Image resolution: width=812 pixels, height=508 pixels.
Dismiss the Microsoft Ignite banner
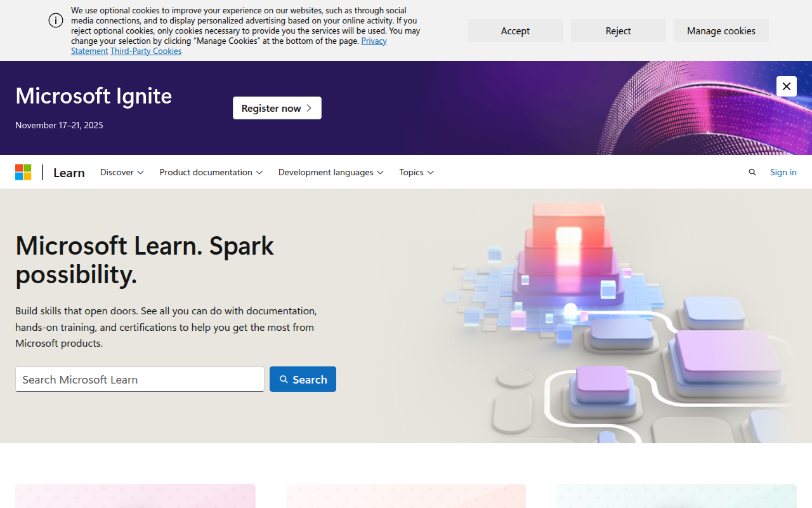click(786, 86)
